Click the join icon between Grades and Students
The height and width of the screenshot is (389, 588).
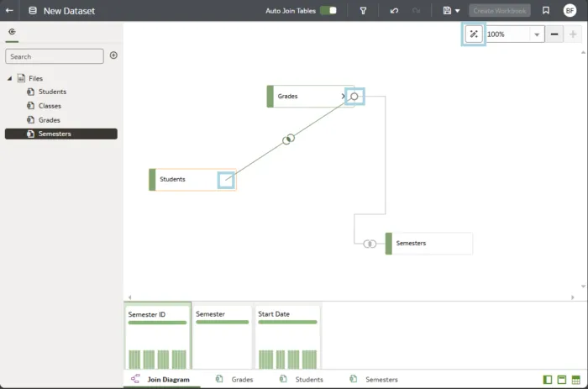pos(288,139)
